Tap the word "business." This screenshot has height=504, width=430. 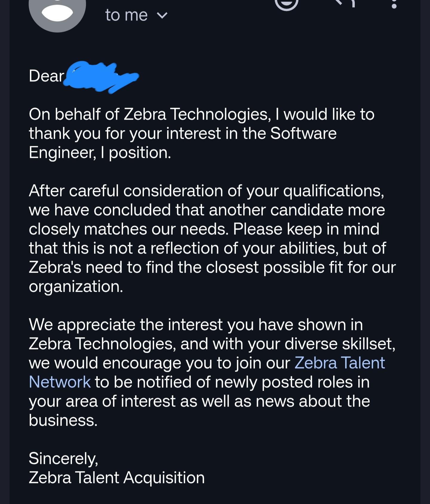(x=63, y=420)
